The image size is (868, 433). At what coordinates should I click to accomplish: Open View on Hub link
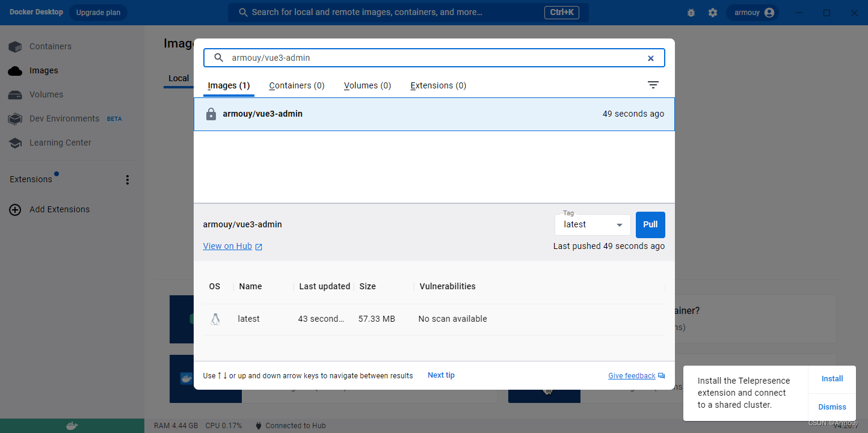(x=227, y=246)
